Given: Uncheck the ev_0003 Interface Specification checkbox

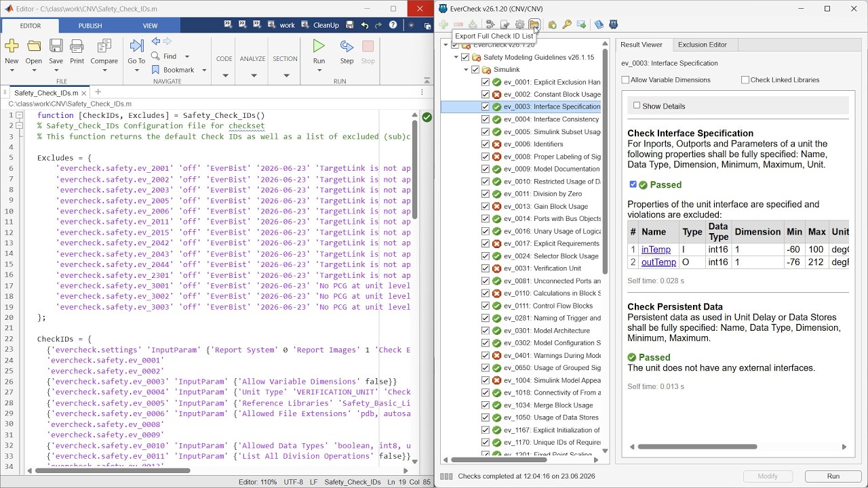Looking at the screenshot, I should (486, 106).
